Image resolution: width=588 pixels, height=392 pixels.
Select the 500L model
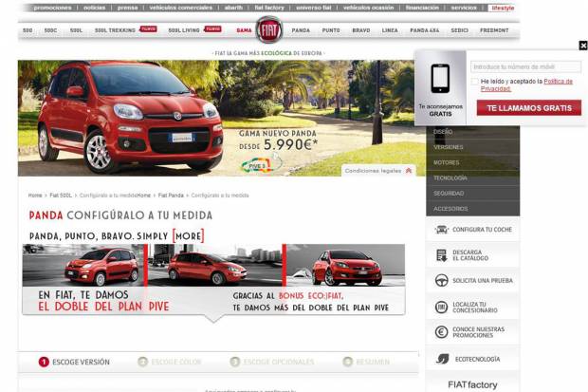click(x=76, y=30)
